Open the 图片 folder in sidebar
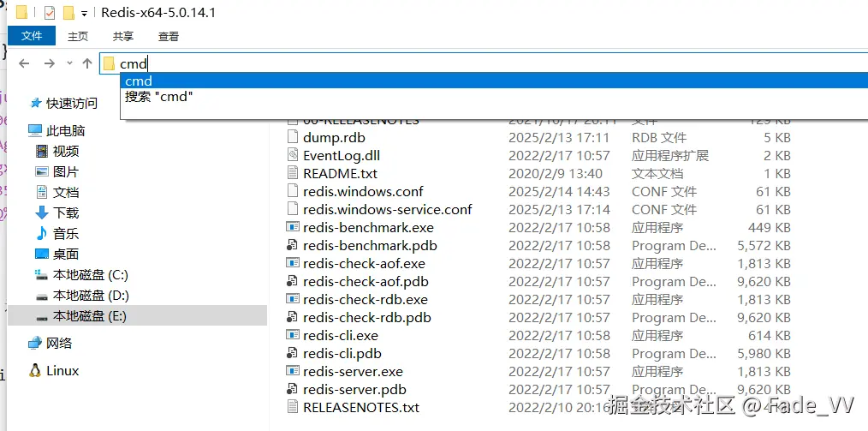Image resolution: width=868 pixels, height=431 pixels. pos(66,171)
